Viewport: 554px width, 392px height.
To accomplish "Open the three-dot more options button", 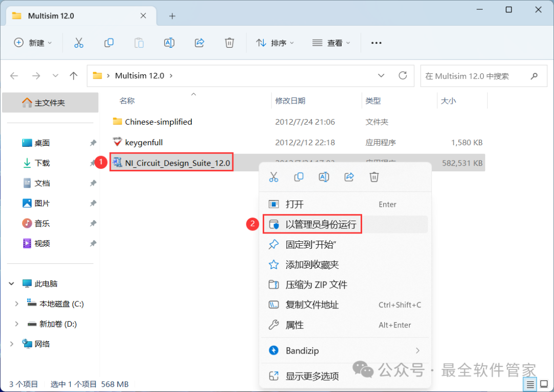I will 376,43.
